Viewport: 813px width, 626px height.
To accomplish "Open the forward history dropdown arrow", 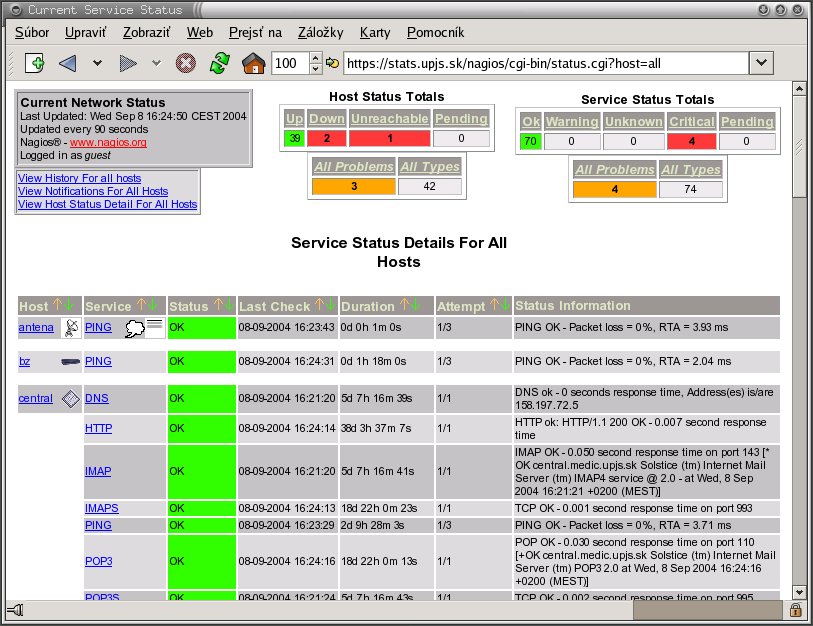I will pos(156,64).
